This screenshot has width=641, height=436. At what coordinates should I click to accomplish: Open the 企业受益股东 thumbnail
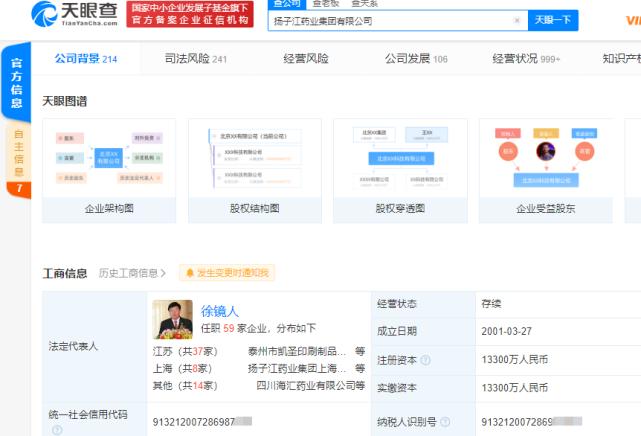pyautogui.click(x=546, y=171)
